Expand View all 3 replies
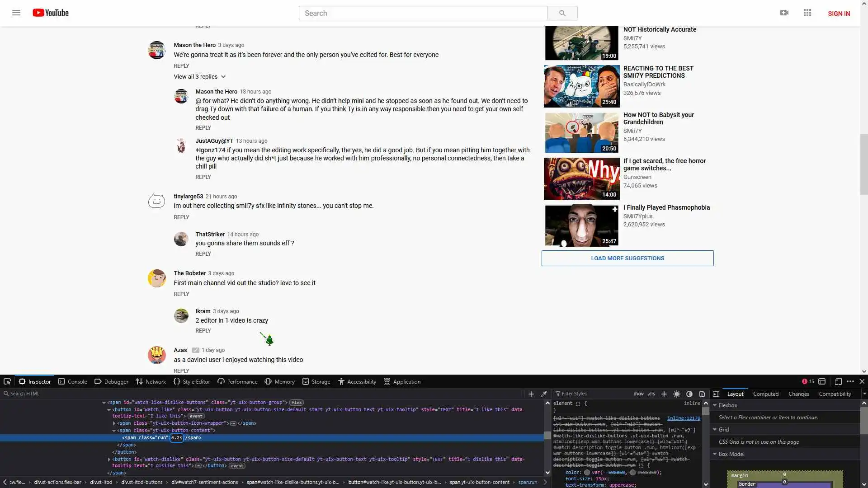The image size is (868, 488). coord(199,77)
